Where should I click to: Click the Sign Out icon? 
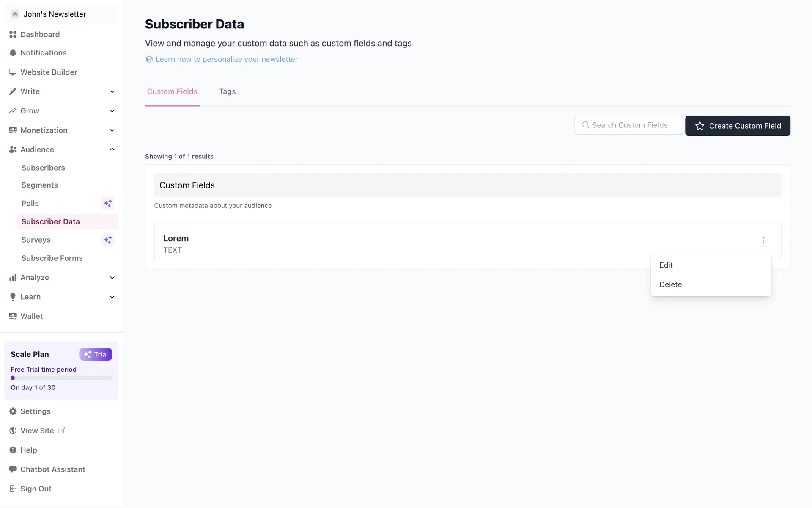tap(13, 489)
